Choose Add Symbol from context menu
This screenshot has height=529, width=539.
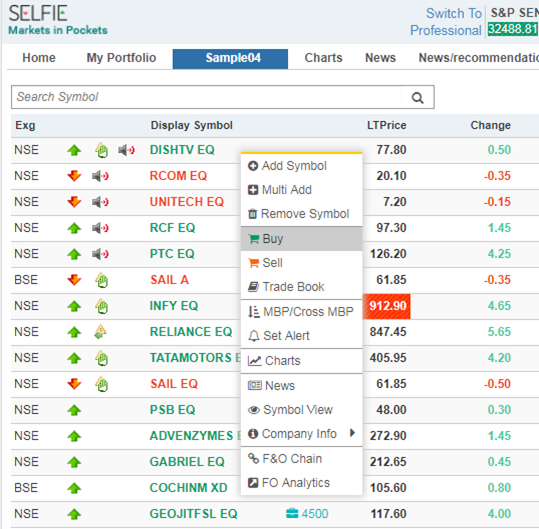pyautogui.click(x=301, y=166)
